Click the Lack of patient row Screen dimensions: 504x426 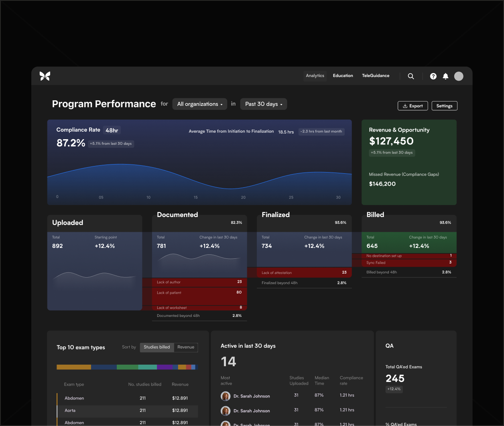pos(199,296)
